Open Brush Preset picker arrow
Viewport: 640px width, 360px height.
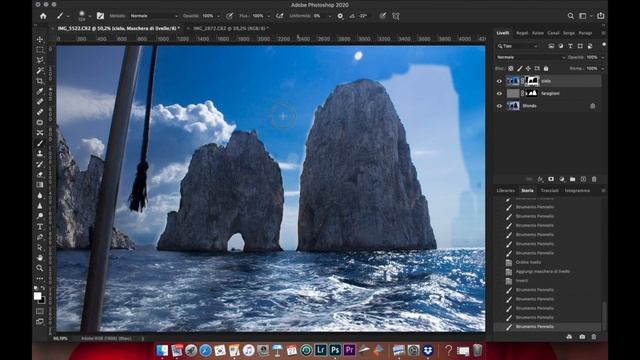[90, 16]
